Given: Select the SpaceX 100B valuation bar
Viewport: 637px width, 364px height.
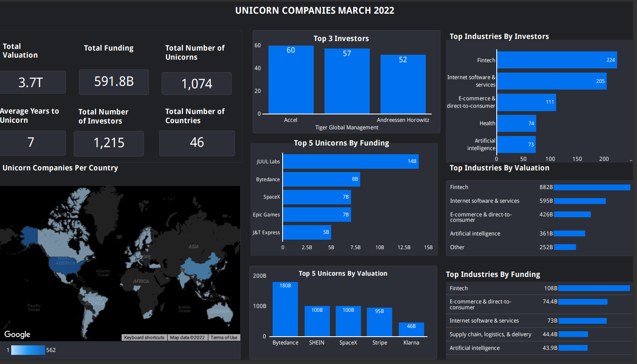Looking at the screenshot, I should [348, 321].
